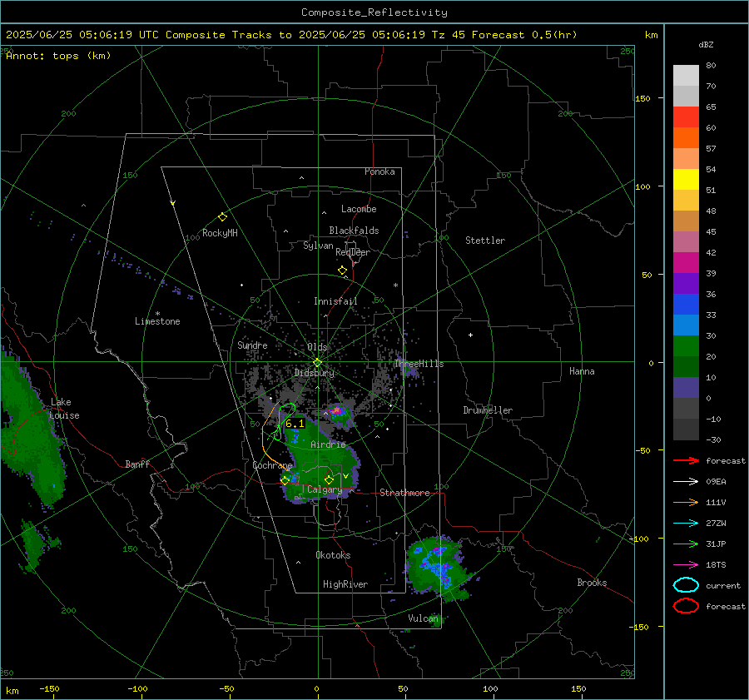Click the Lake Louise label
This screenshot has width=749, height=700.
coord(65,409)
